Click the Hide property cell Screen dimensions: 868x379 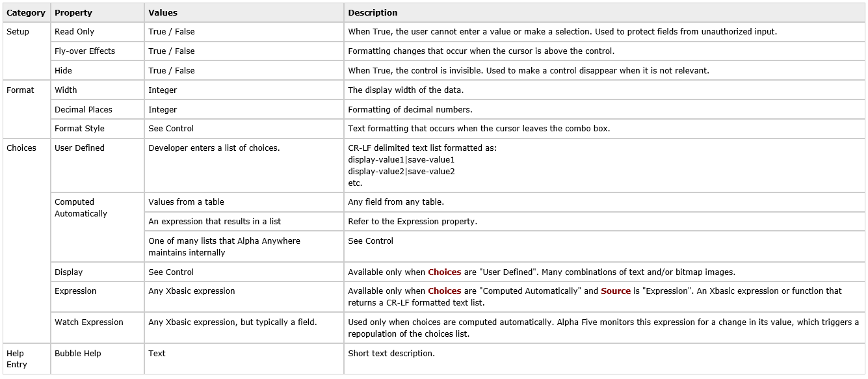coord(98,71)
